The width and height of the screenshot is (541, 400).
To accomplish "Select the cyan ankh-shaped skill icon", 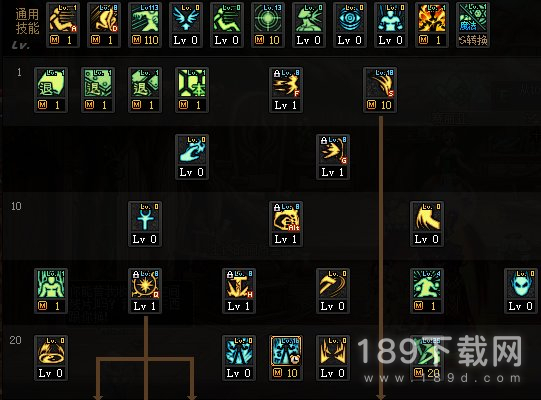I will point(145,224).
